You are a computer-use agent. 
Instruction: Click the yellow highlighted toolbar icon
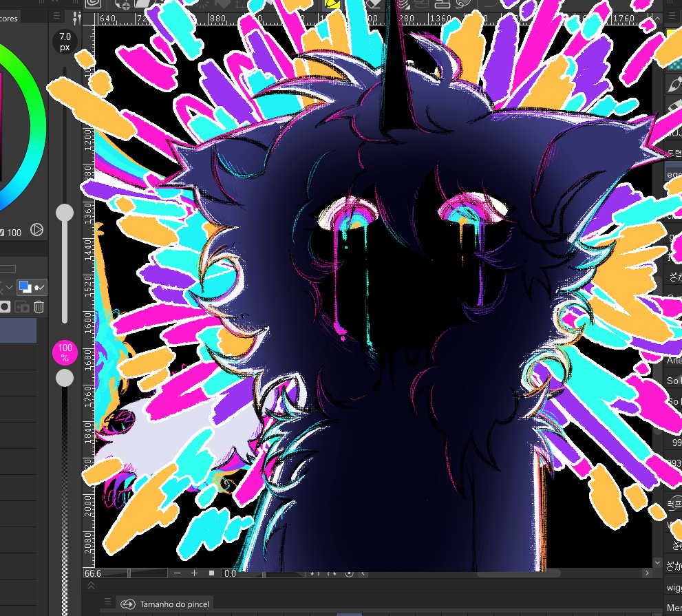(x=332, y=4)
